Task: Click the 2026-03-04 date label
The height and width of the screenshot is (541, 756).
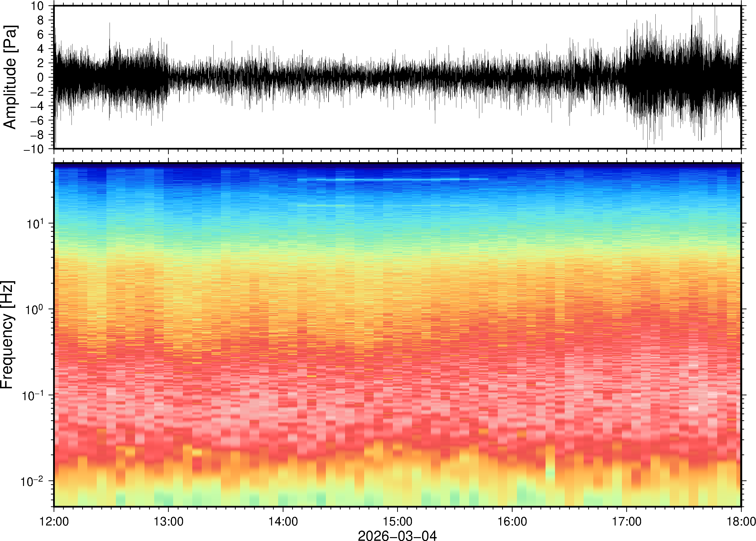Action: click(397, 535)
